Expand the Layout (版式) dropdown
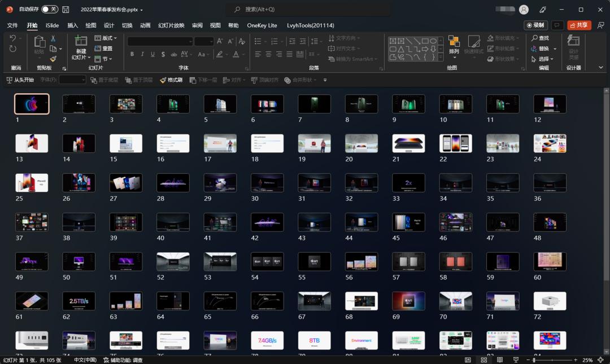 (x=106, y=38)
